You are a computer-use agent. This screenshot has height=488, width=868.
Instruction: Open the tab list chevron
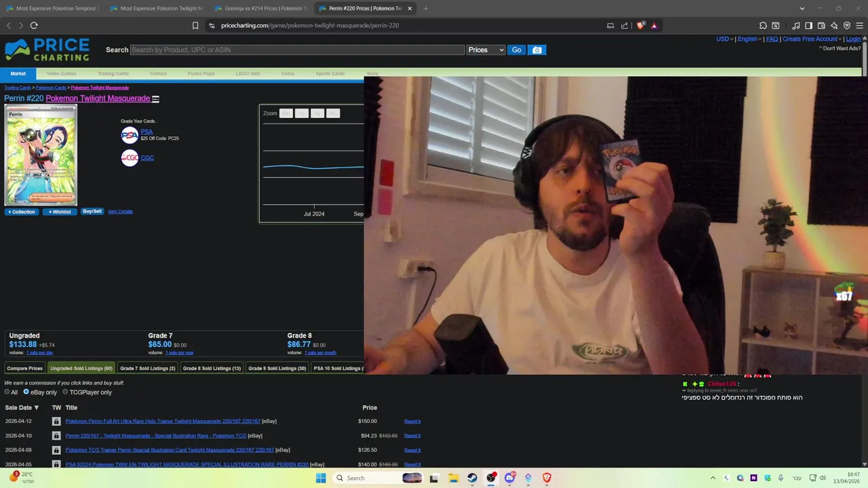point(802,8)
